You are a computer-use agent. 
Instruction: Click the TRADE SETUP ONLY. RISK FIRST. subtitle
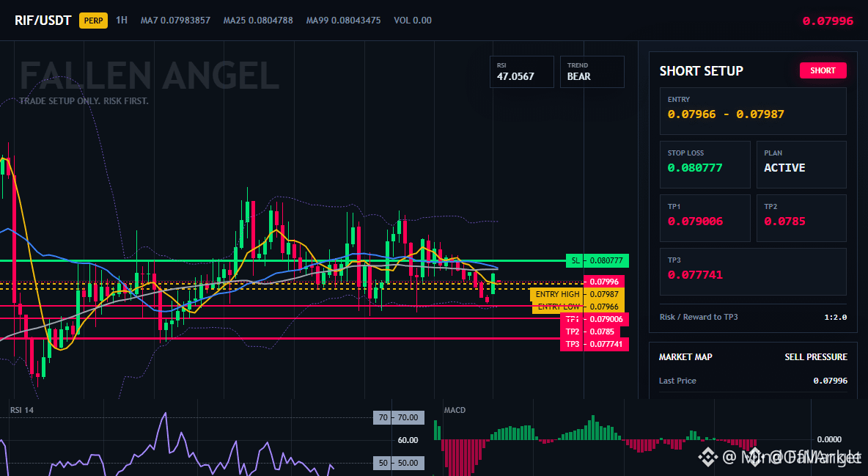[84, 101]
